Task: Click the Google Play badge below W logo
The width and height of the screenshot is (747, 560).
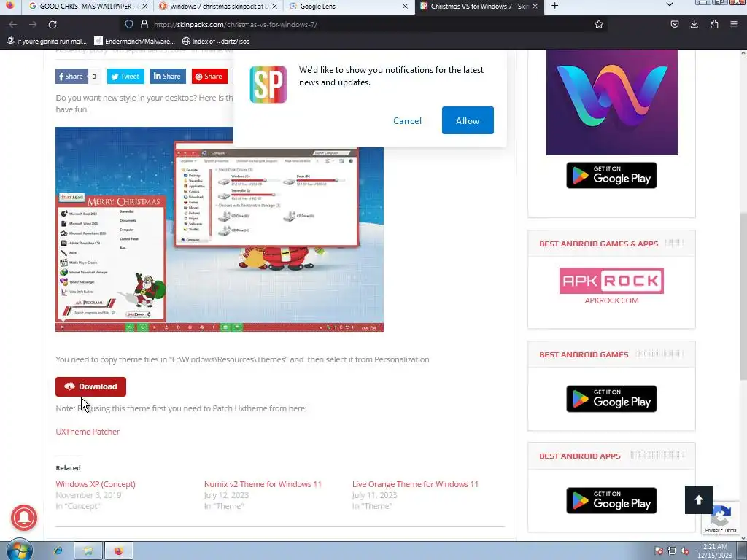Action: [612, 175]
